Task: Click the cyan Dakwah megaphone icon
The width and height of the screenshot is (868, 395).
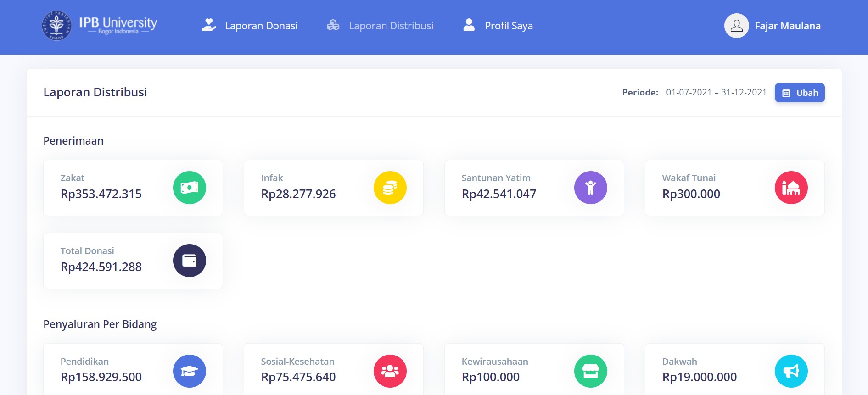Action: pyautogui.click(x=791, y=371)
